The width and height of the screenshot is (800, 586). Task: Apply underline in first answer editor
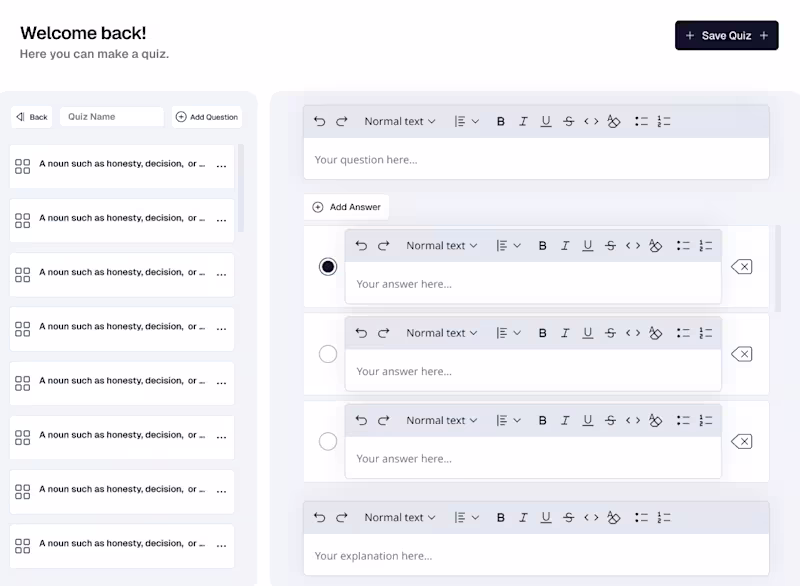pos(588,246)
